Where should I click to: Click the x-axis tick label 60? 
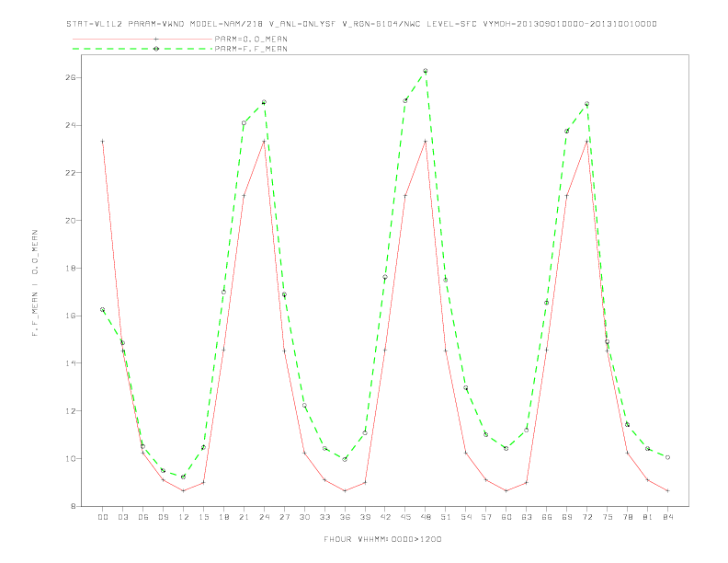506,517
